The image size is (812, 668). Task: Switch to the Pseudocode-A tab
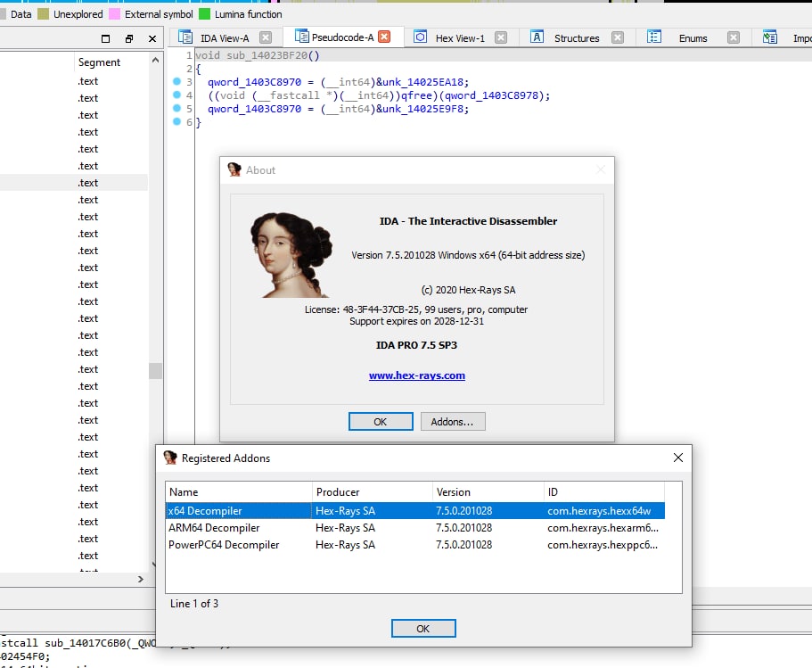(x=342, y=37)
